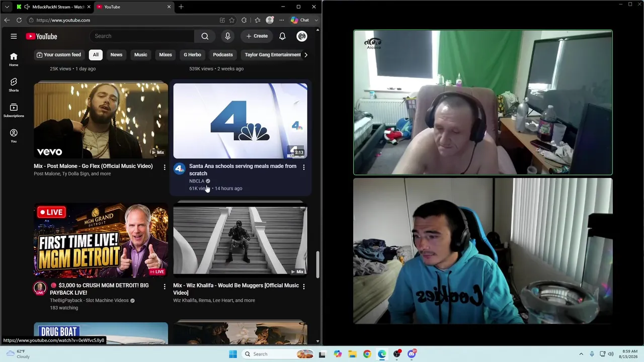Go to Home in the YouTube sidebar
Image resolution: width=644 pixels, height=362 pixels.
[14, 59]
